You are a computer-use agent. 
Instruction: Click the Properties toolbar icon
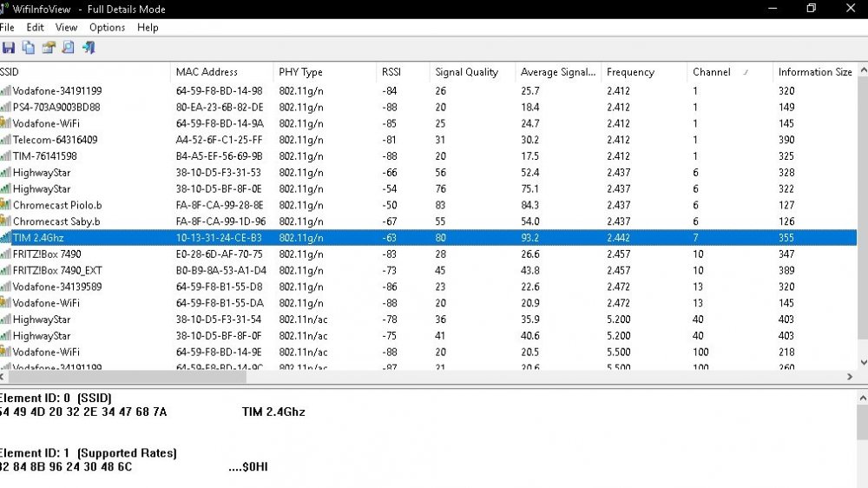point(49,48)
